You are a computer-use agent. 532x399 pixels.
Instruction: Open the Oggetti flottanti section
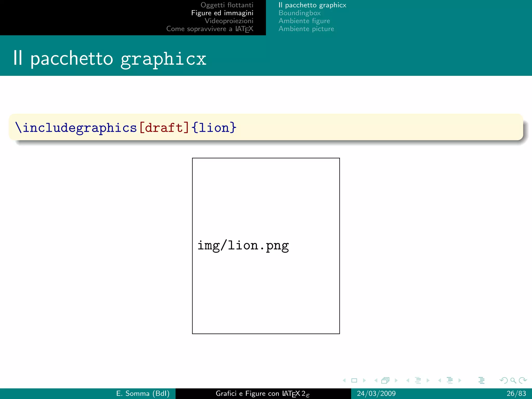point(227,5)
